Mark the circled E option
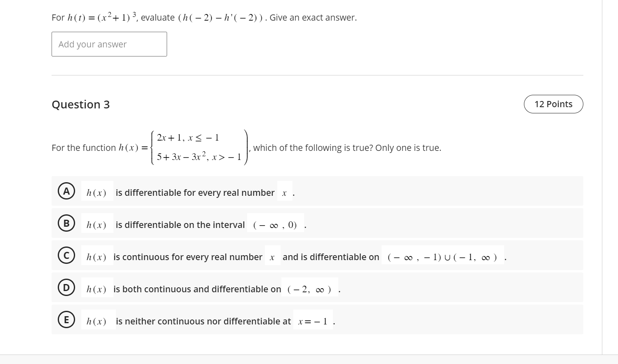The image size is (618, 364). coord(66,320)
